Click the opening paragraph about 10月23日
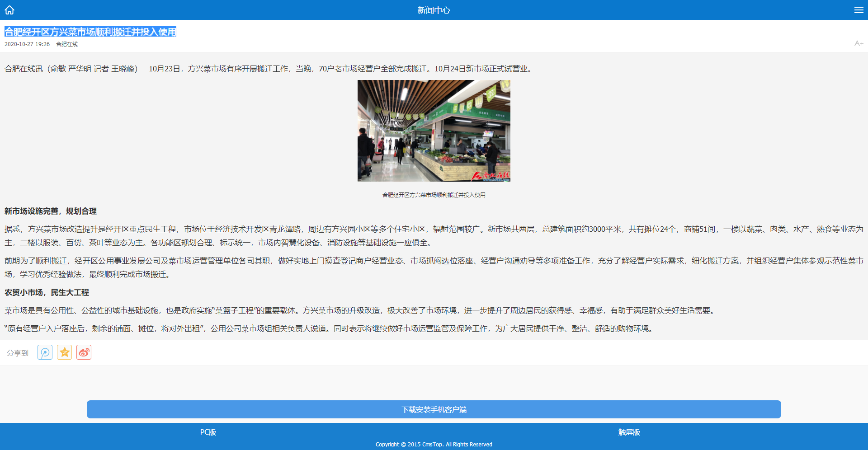Viewport: 868px width, 450px height. click(269, 69)
